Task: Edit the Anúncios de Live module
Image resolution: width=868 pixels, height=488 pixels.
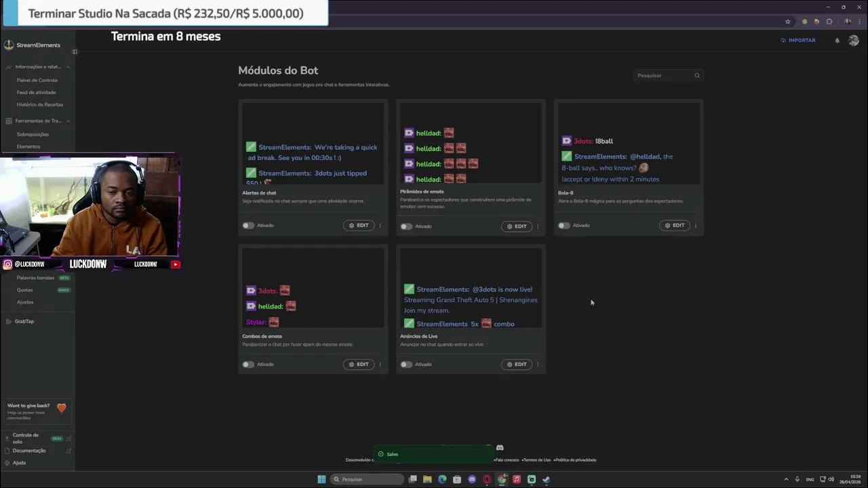Action: tap(517, 365)
